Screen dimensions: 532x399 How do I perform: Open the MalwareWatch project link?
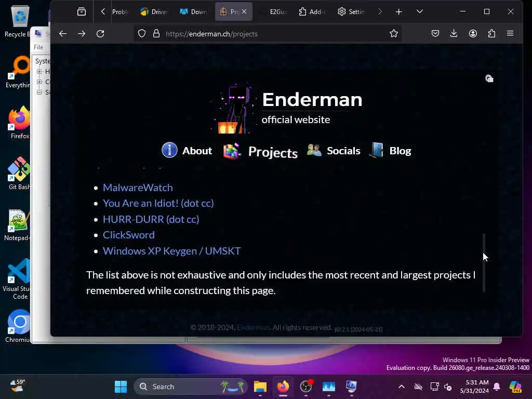tap(138, 188)
